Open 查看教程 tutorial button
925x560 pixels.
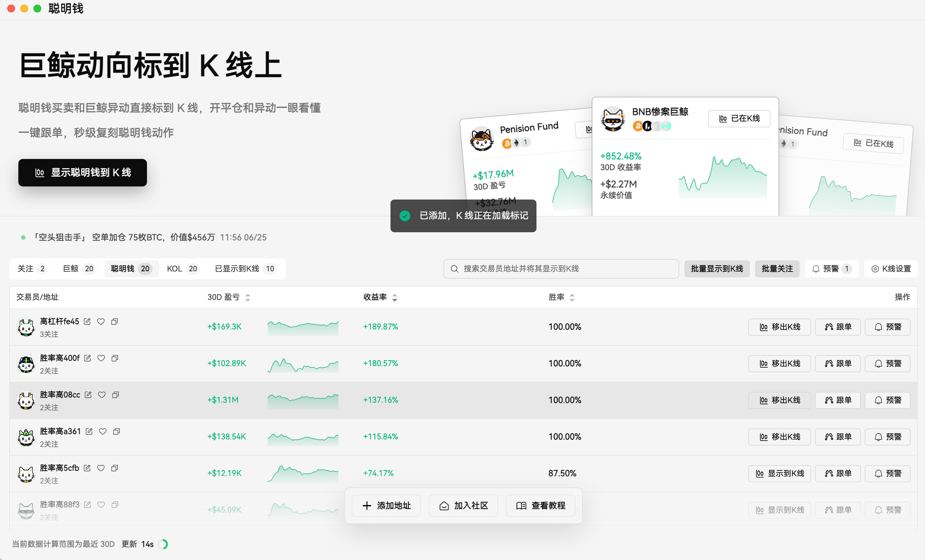point(541,506)
